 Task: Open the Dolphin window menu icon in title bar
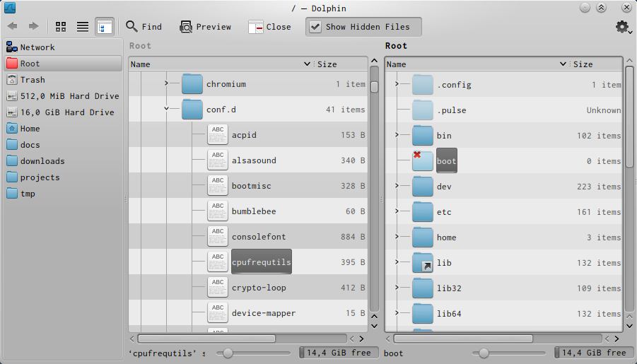10,8
